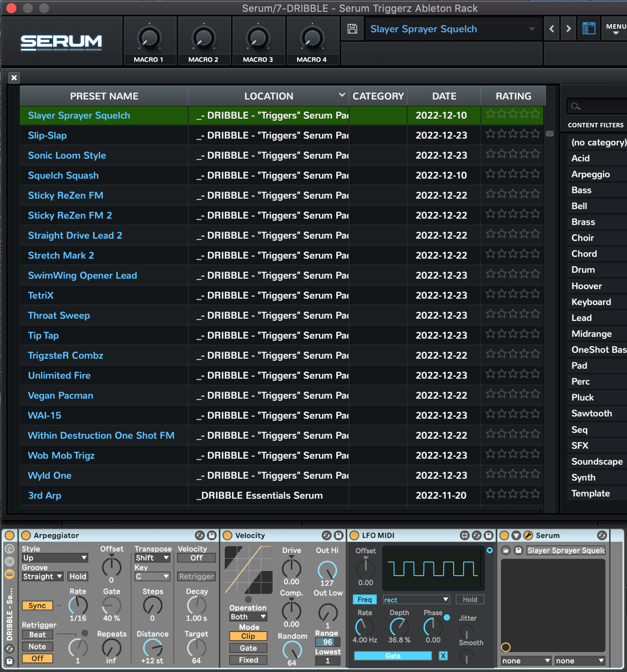Image resolution: width=627 pixels, height=672 pixels.
Task: Open the Groove dropdown set to Straight
Action: (43, 577)
